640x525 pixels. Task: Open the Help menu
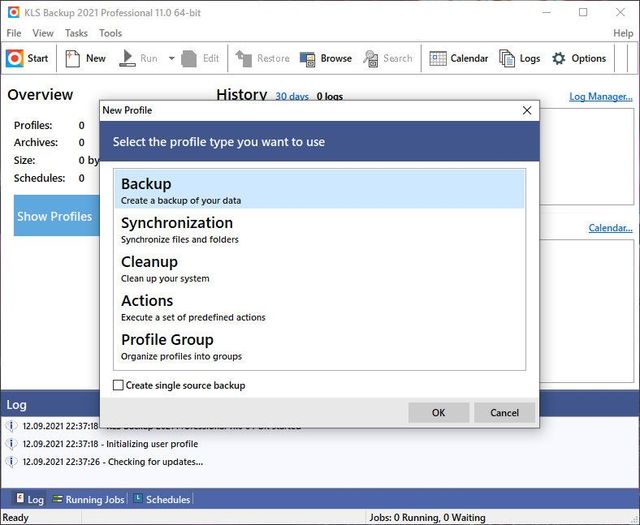click(623, 33)
